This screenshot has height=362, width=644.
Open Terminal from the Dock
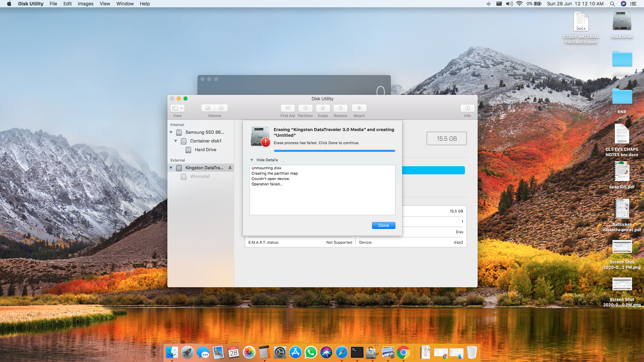[x=357, y=352]
